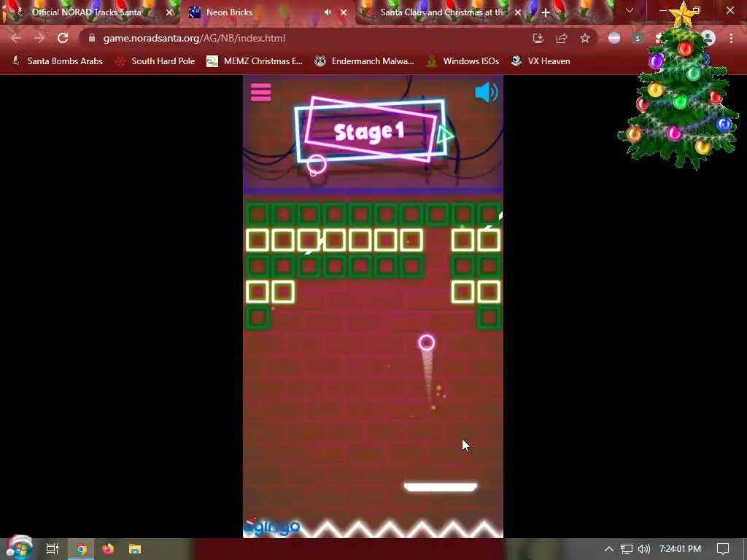View site security lock information
Viewport: 747px width, 560px height.
[x=92, y=38]
